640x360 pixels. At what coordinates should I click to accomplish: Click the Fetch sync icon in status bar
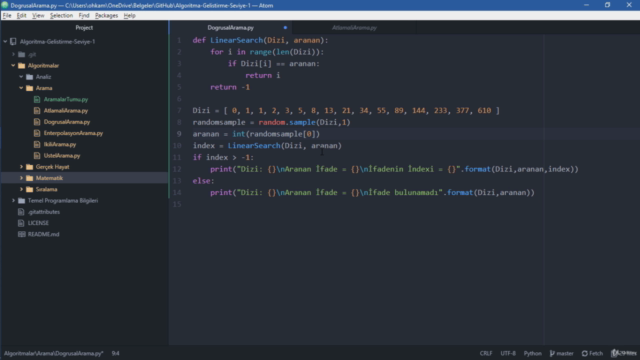(584, 353)
